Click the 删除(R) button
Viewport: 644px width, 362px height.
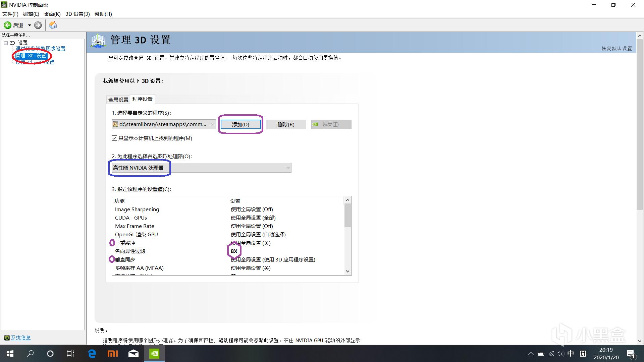pos(286,124)
